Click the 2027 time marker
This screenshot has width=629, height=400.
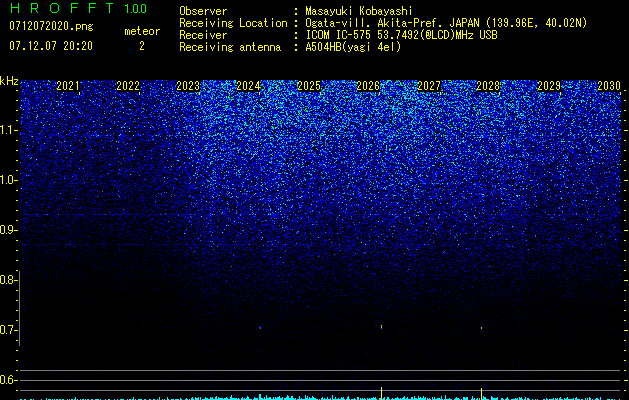coord(429,86)
